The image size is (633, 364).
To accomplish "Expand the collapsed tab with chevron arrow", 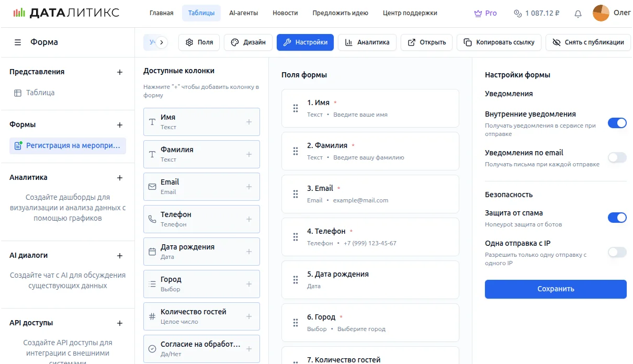I will click(161, 42).
